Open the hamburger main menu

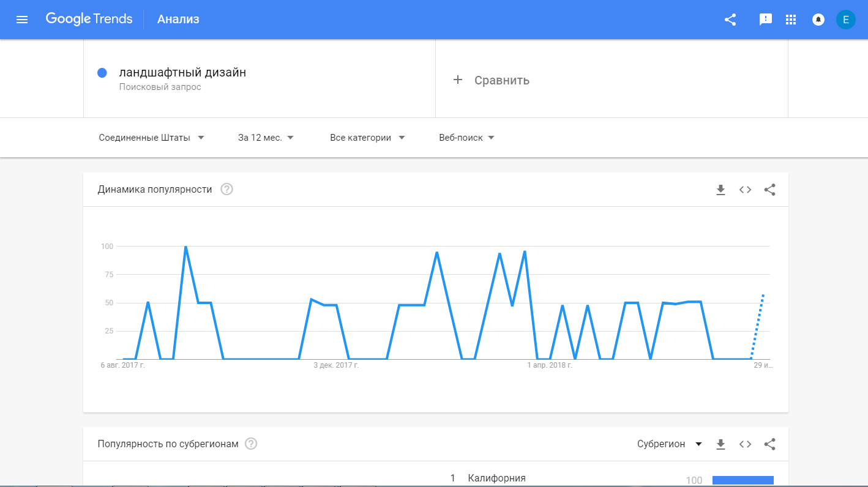coord(22,20)
